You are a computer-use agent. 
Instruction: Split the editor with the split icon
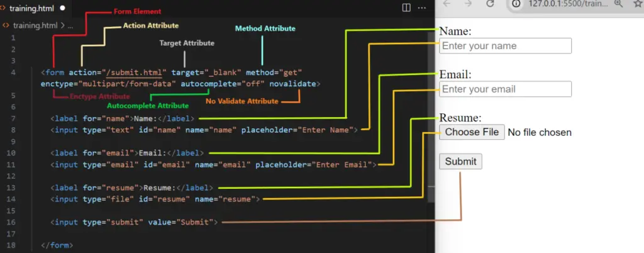tap(406, 8)
